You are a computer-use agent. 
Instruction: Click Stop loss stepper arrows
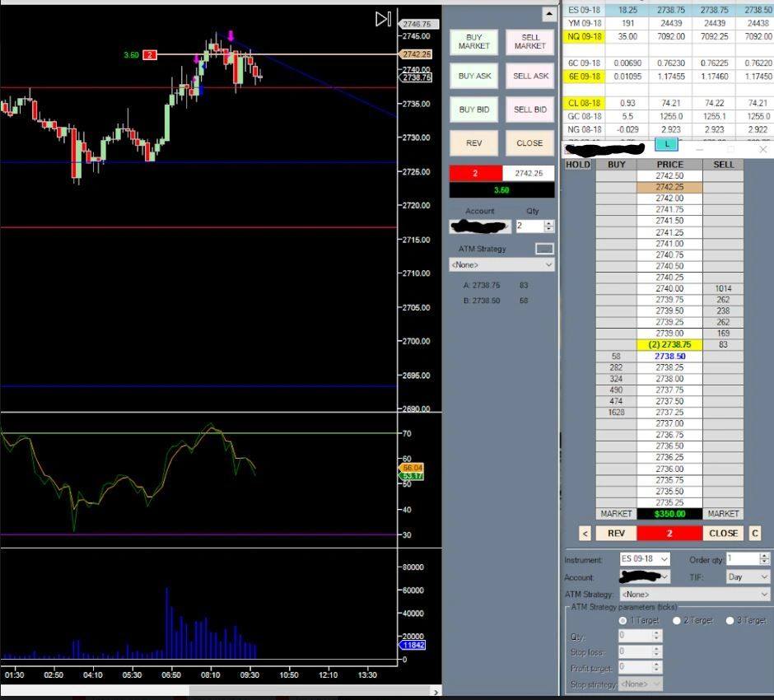coord(656,651)
